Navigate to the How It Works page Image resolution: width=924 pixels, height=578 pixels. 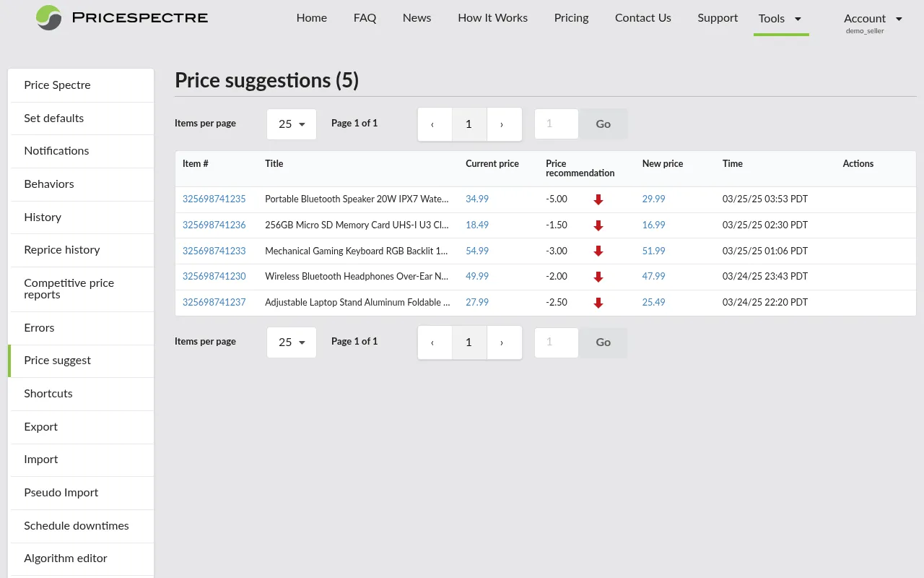tap(492, 18)
